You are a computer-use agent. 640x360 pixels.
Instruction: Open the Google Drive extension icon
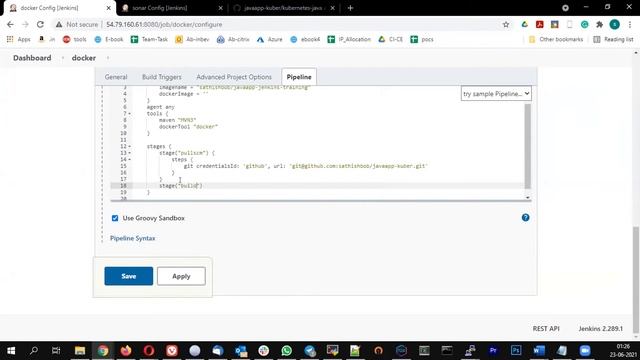click(x=524, y=24)
